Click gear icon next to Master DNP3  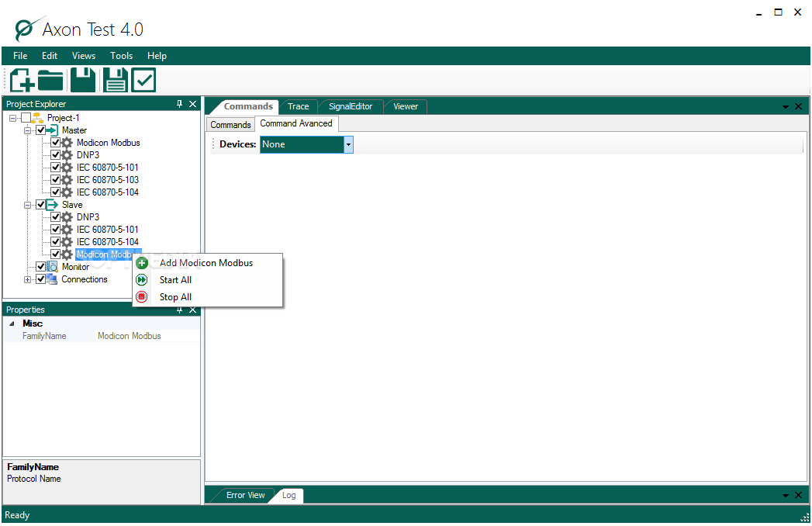tap(67, 155)
